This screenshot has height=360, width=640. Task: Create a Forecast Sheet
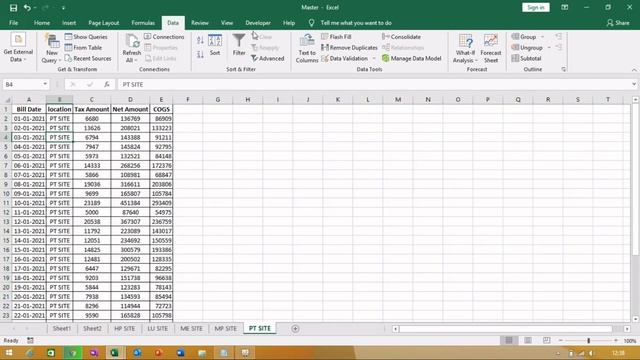[491, 48]
